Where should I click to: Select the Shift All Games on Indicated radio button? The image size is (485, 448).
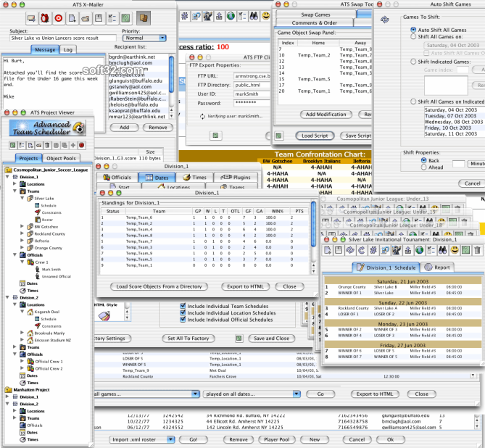click(x=413, y=101)
